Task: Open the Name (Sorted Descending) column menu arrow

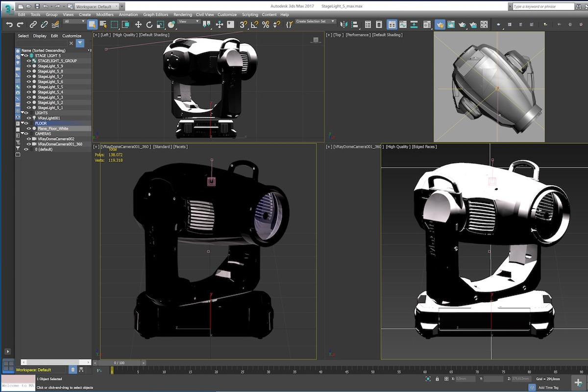Action: pyautogui.click(x=89, y=50)
